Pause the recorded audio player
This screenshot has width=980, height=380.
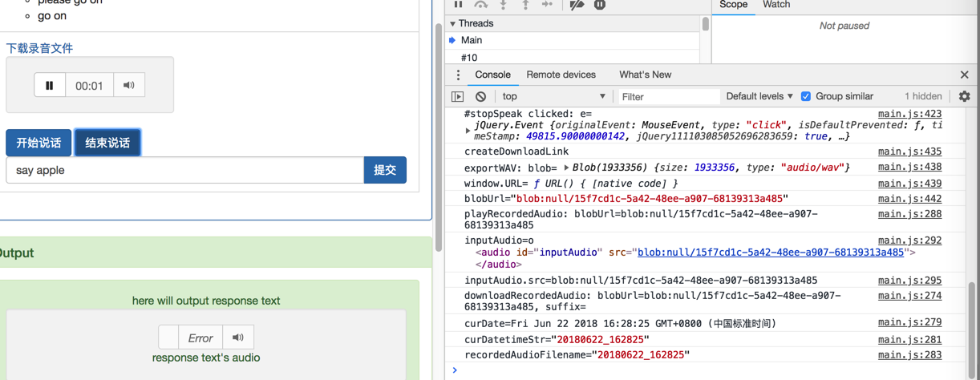click(x=50, y=85)
